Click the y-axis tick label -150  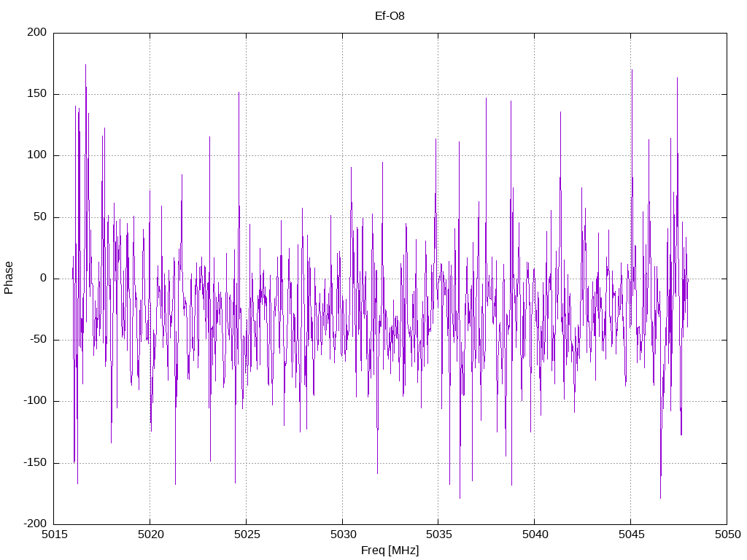35,462
